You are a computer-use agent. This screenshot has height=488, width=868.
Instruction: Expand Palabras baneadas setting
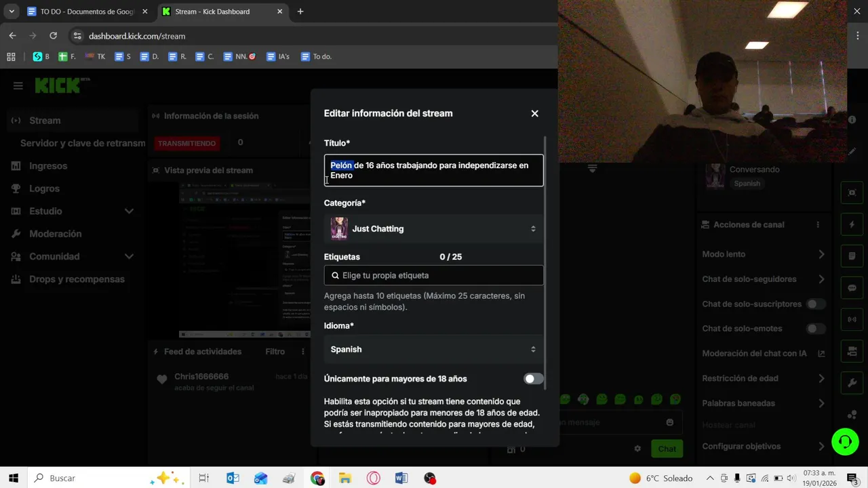coord(764,403)
